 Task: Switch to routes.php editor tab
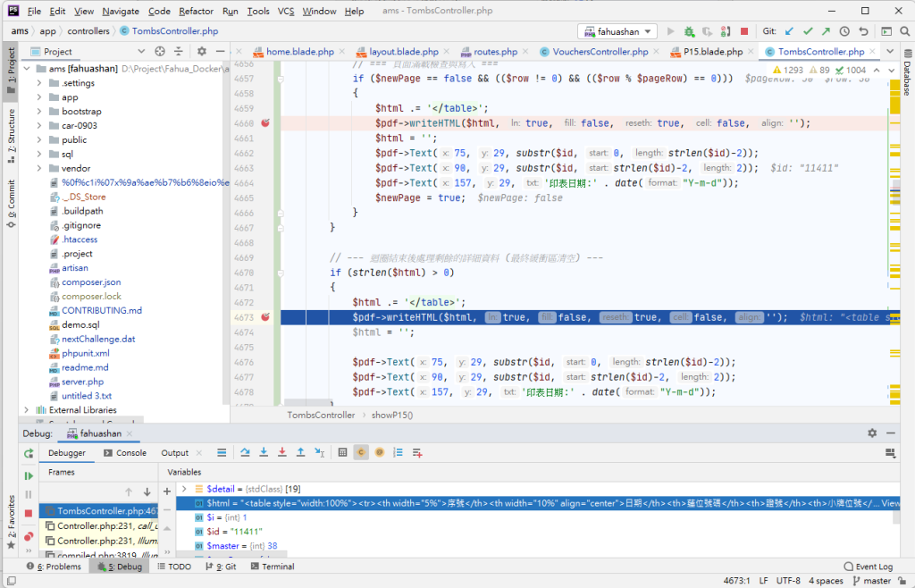(495, 52)
